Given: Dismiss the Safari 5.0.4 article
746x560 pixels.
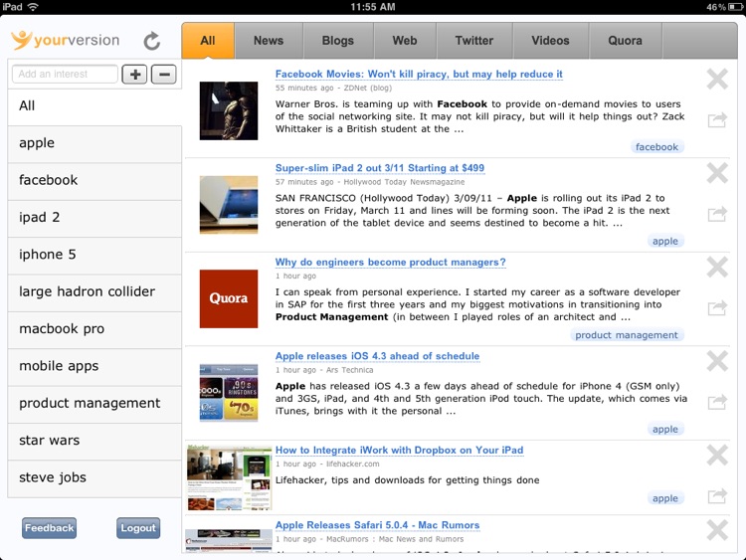Looking at the screenshot, I should click(717, 530).
